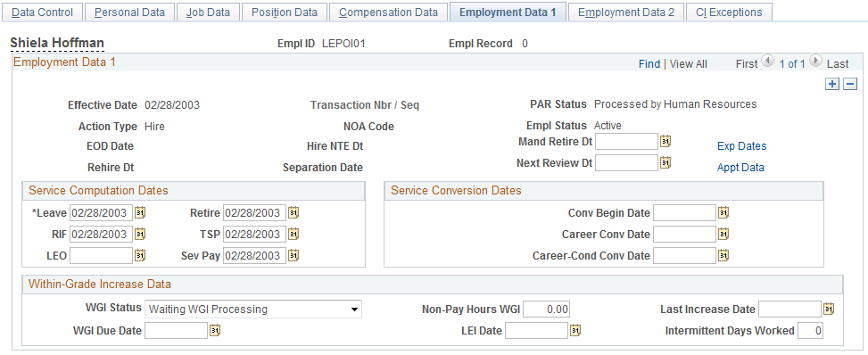Open calendar for Mand Retire Dt
Screen dimensions: 868x355
tap(665, 142)
